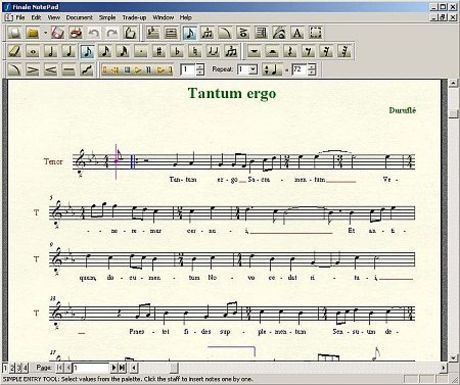The width and height of the screenshot is (460, 385).
Task: Select the quarter rest icon
Action: coord(290,51)
